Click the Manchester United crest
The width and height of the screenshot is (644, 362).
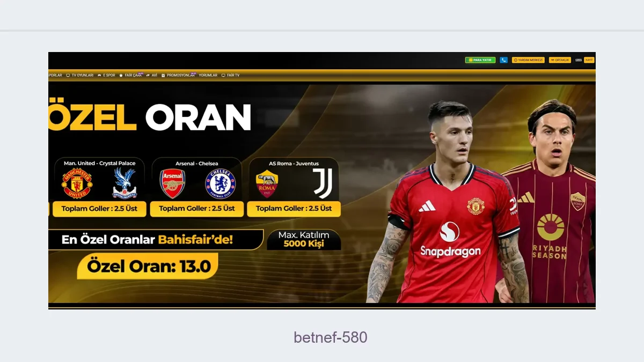tap(77, 183)
